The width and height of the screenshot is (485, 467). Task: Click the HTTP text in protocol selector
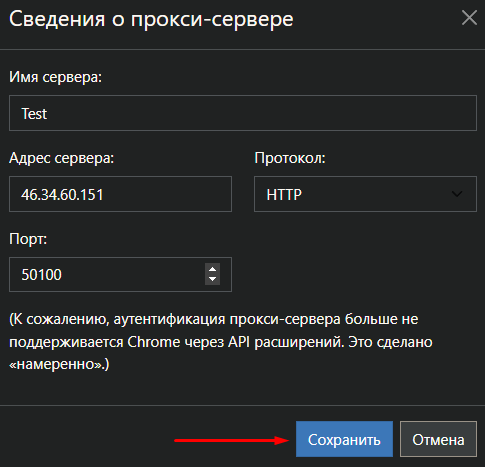(x=284, y=195)
